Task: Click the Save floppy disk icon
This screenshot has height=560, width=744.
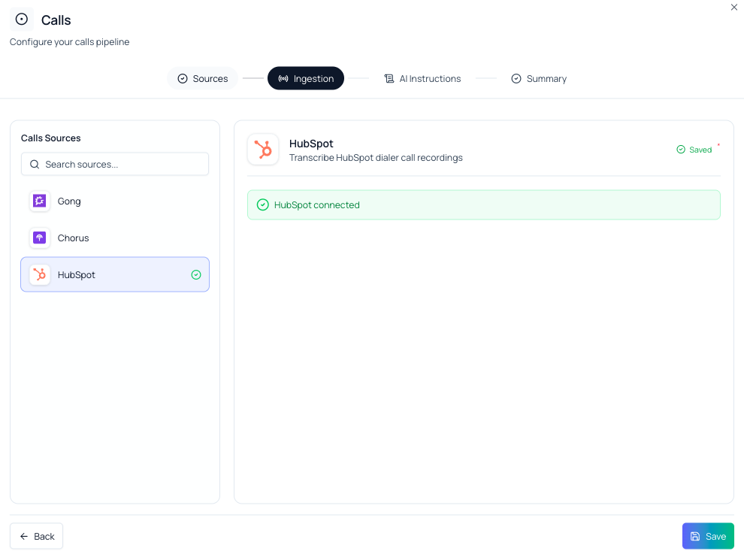Action: (x=695, y=536)
